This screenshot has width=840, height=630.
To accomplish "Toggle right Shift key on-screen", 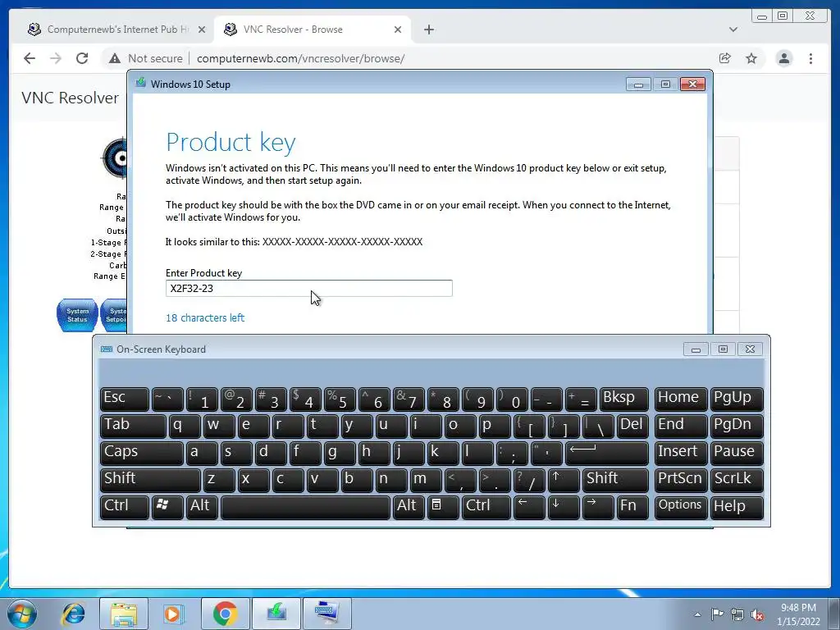I will tap(615, 479).
